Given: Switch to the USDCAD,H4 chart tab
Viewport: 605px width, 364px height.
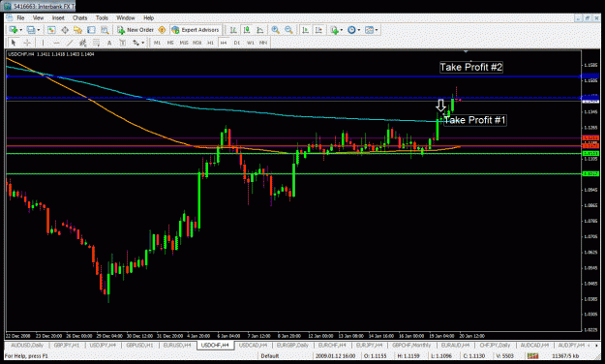Looking at the screenshot, I should coord(253,345).
